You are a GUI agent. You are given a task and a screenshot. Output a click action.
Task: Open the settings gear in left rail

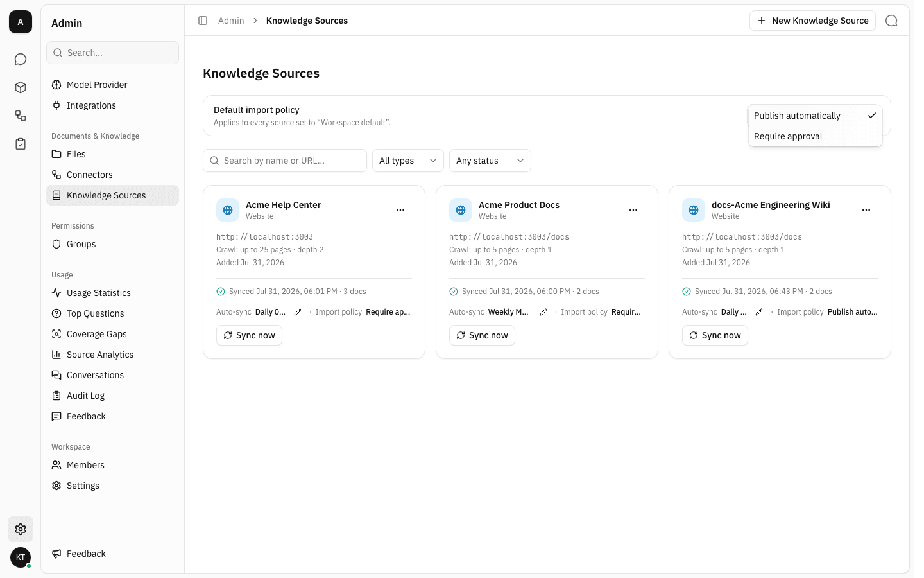(x=21, y=529)
